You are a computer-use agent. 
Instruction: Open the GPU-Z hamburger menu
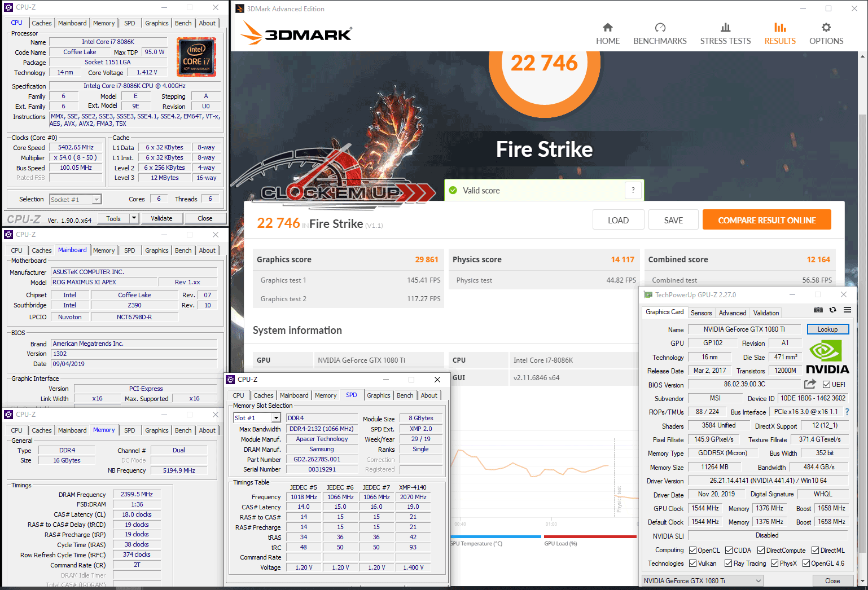[x=847, y=310]
